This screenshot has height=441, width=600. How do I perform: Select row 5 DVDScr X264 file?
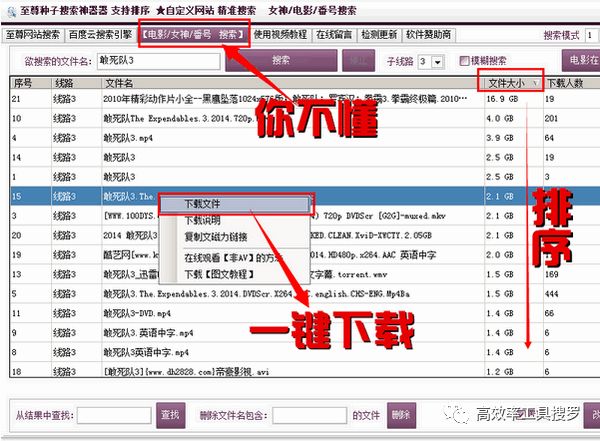305,294
